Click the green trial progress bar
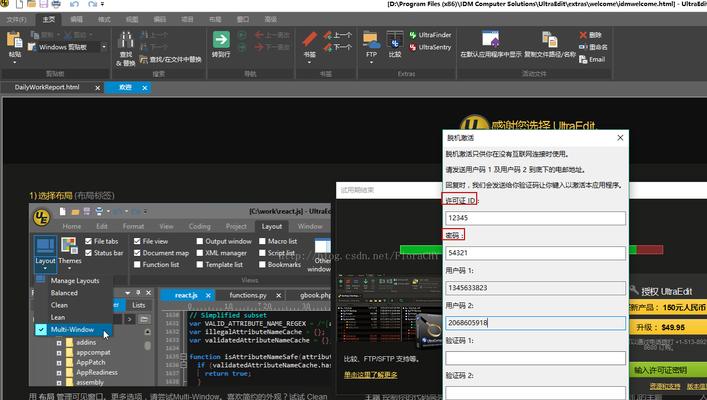707x400 pixels. coord(421,249)
